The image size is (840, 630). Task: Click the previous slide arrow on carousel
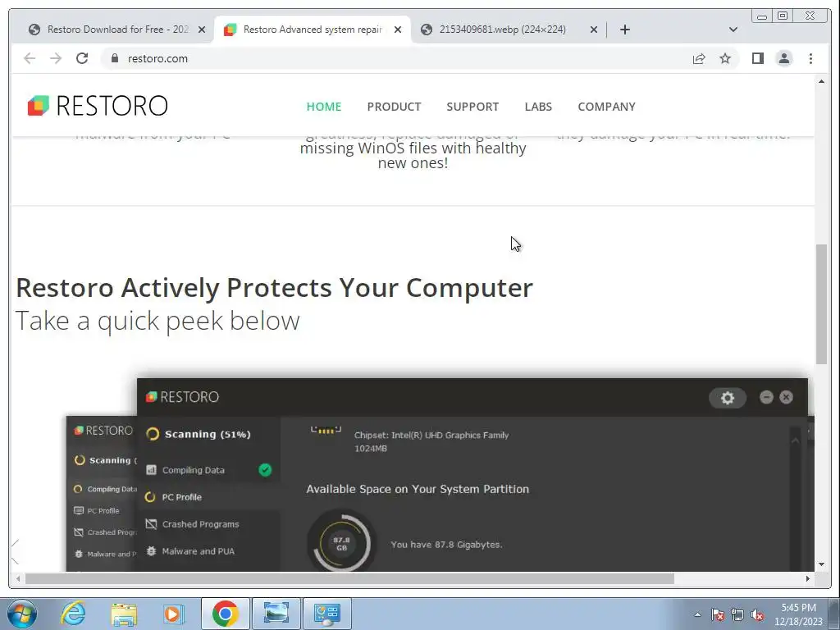tap(15, 552)
